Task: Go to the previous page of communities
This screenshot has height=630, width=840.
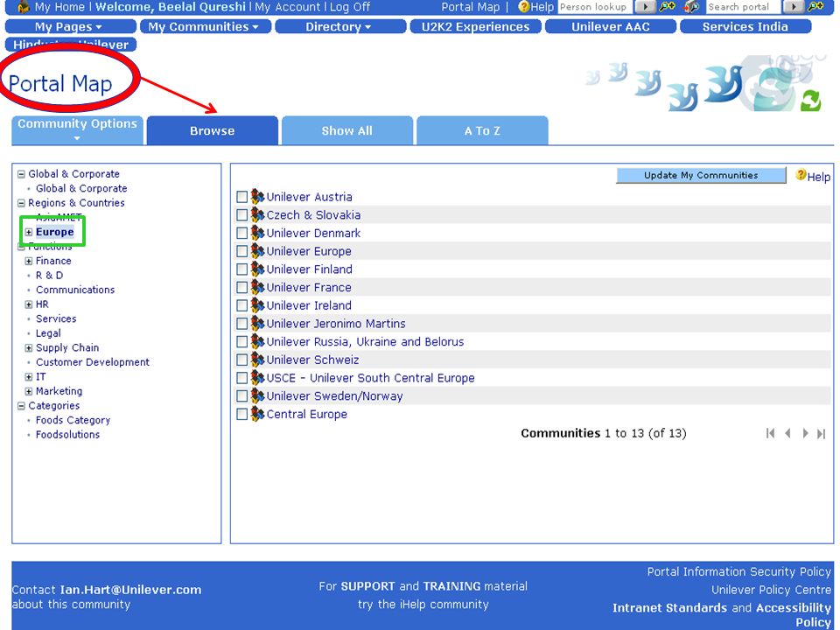Action: click(787, 433)
